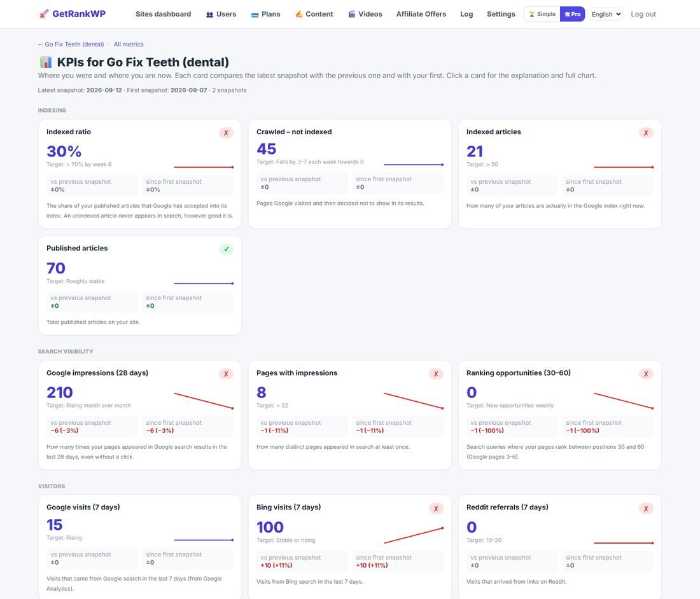Screen dimensions: 700x599
Task: Click the SEARCH VISIBILITY section heading
Action: (66, 352)
